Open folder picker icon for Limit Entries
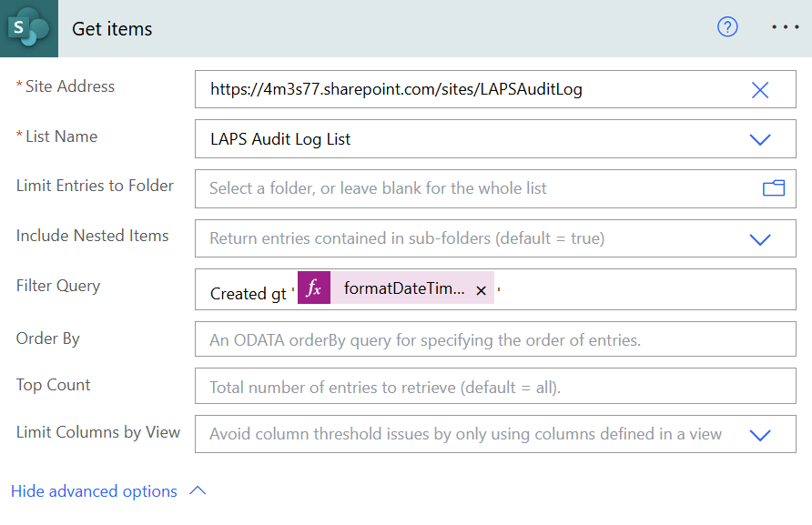Screen dimensions: 812x525 pyautogui.click(x=773, y=188)
